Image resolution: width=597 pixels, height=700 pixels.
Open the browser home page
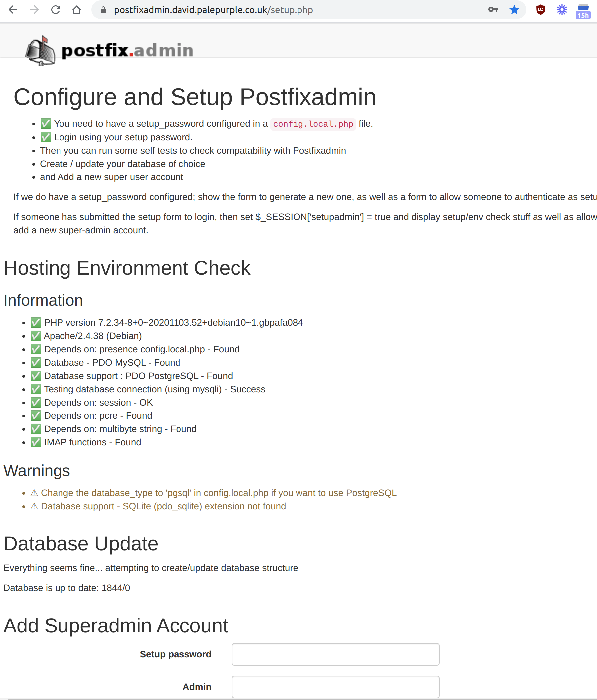[x=77, y=10]
